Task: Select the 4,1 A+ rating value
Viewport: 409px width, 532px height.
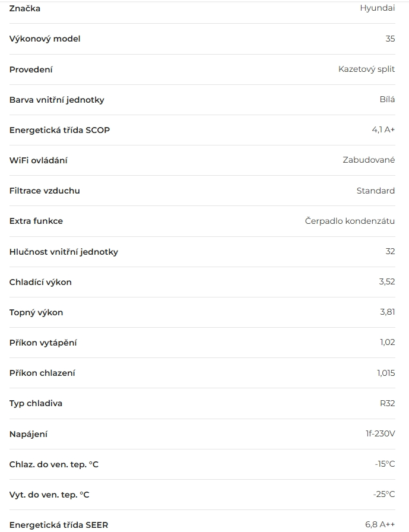Action: pyautogui.click(x=383, y=130)
